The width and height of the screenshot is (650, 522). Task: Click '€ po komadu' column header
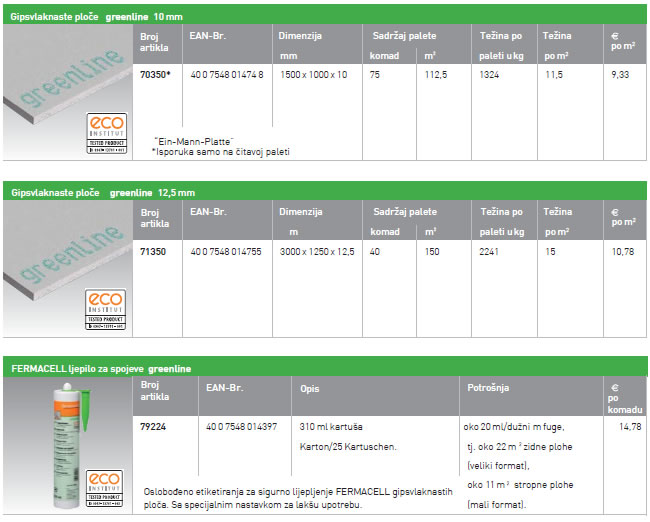coord(625,399)
